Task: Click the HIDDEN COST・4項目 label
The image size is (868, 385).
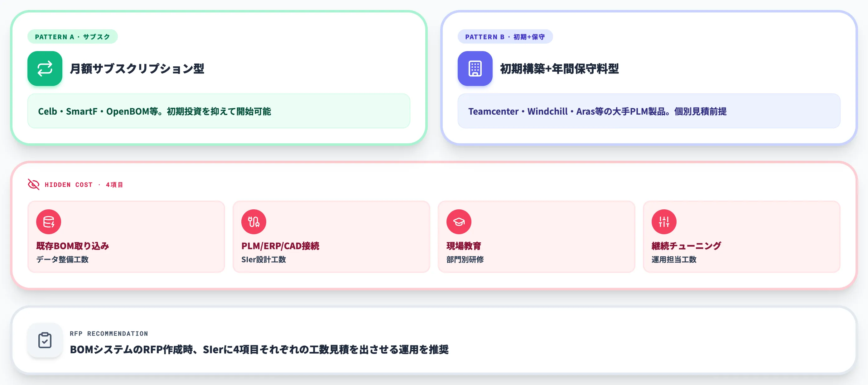Action: coord(84,185)
